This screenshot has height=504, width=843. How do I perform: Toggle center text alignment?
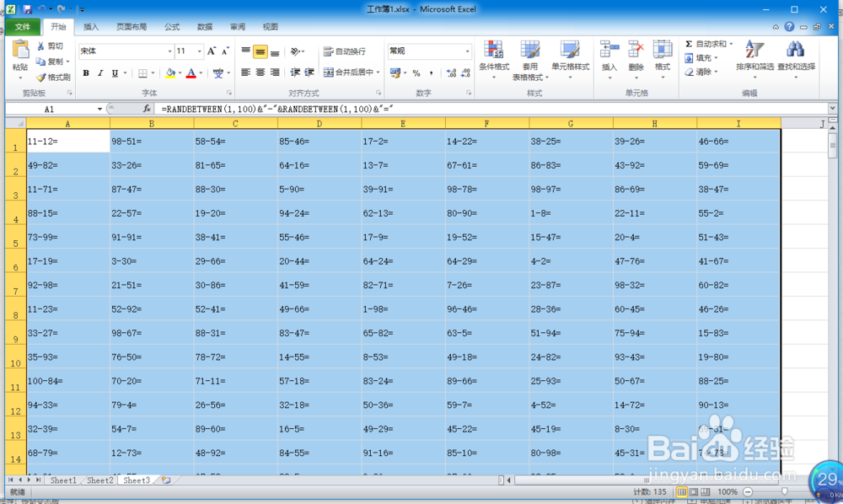260,72
